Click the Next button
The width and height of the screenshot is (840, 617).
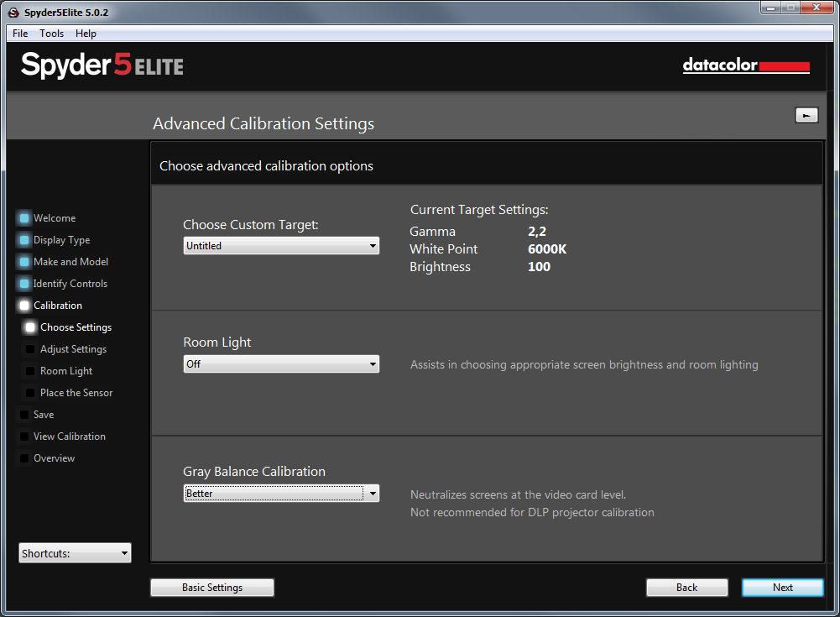point(783,588)
